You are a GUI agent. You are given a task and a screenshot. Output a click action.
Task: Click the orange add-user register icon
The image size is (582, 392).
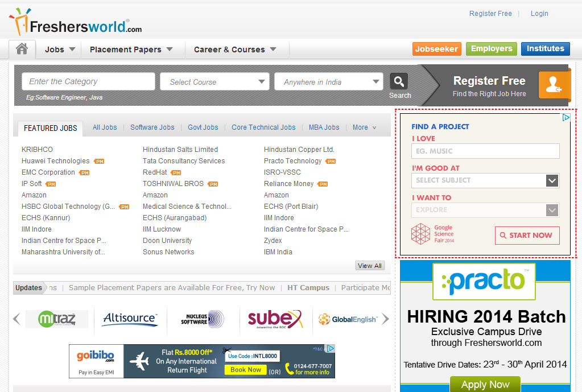[x=554, y=85]
